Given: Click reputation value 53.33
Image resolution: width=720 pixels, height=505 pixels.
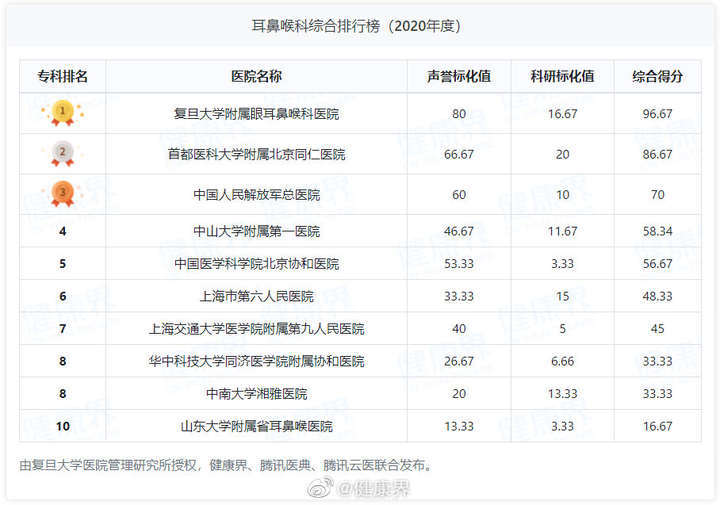Looking at the screenshot, I should click(x=459, y=264).
